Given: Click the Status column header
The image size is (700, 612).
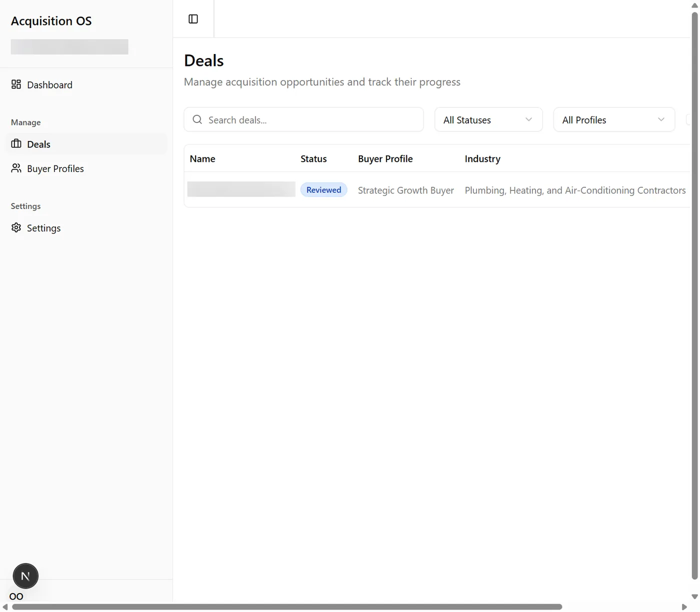Looking at the screenshot, I should 313,159.
